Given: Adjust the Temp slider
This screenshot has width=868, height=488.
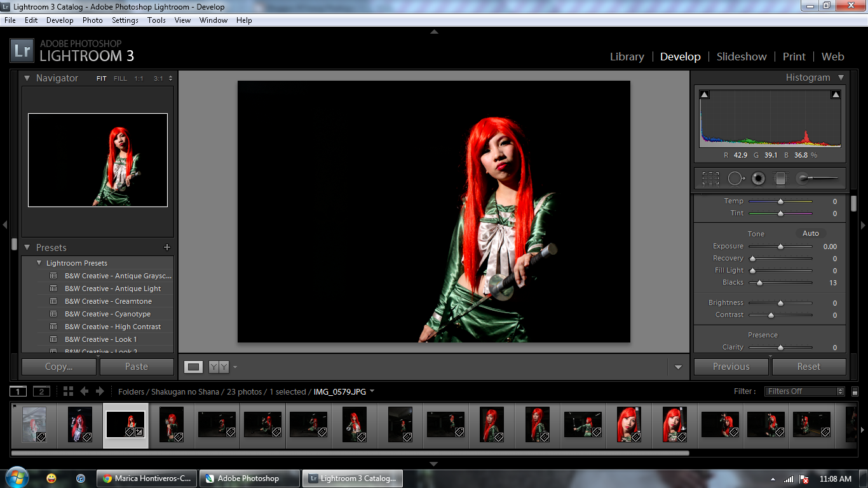Looking at the screenshot, I should coord(780,201).
